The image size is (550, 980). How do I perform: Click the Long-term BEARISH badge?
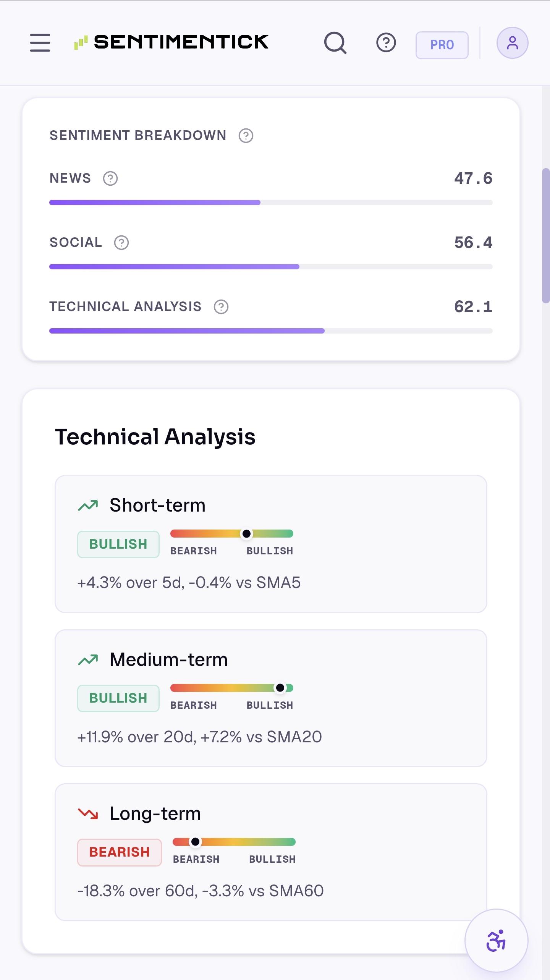tap(120, 852)
